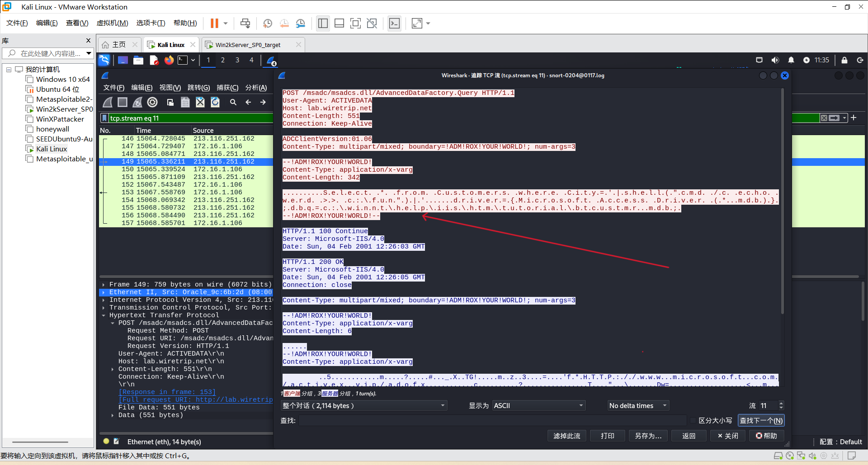This screenshot has width=868, height=465.
Task: Open the show-as ASCII dropdown
Action: click(538, 406)
